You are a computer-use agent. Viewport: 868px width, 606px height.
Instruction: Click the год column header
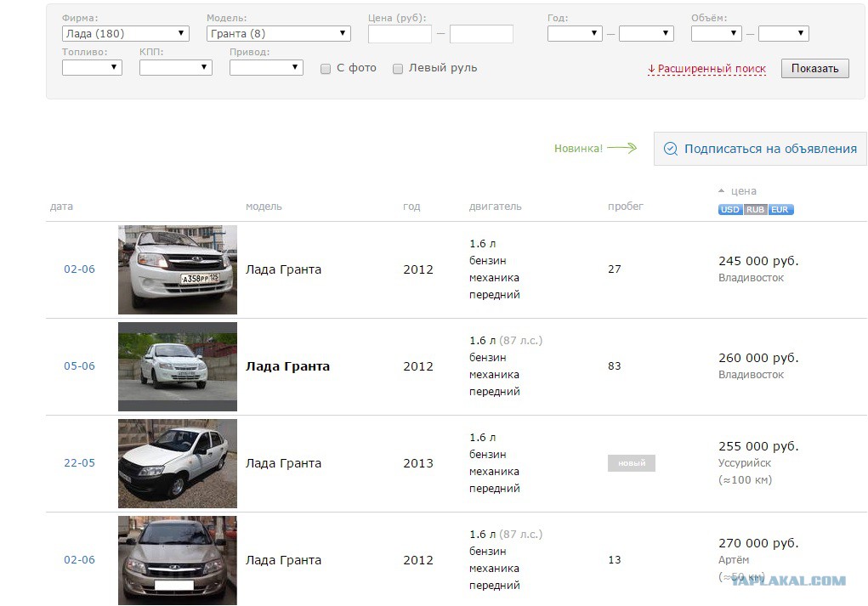coord(411,207)
